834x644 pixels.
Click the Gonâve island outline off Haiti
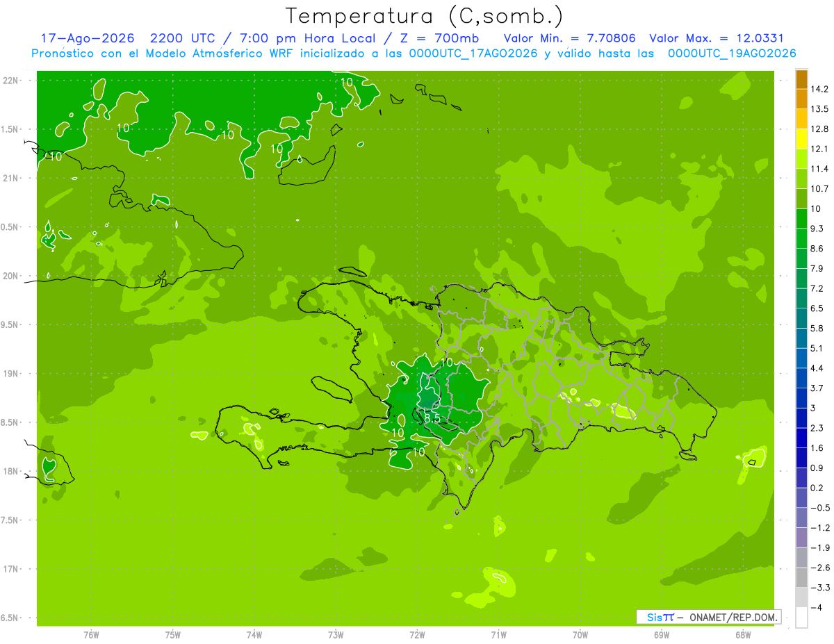pyautogui.click(x=331, y=389)
